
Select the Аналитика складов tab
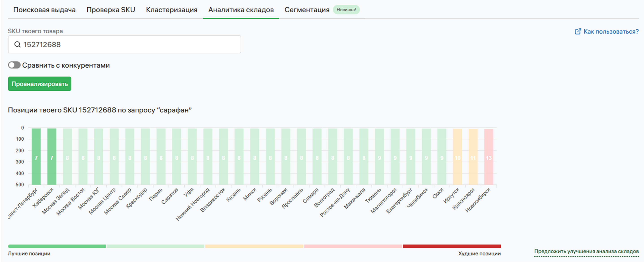pyautogui.click(x=241, y=10)
